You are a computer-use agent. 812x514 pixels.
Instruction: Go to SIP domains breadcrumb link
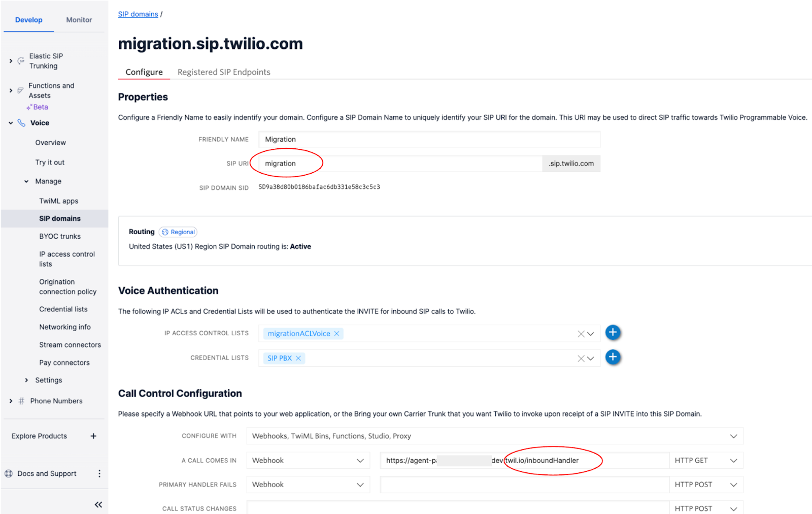[x=138, y=14]
